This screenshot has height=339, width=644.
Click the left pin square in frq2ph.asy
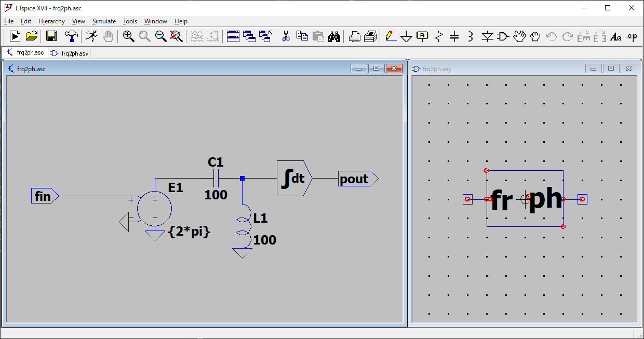(467, 199)
